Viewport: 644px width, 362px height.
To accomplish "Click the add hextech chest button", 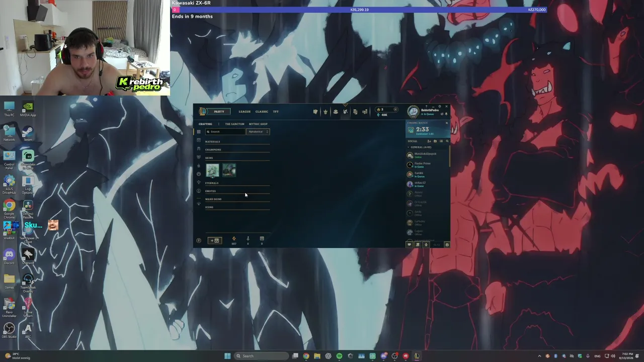I will pyautogui.click(x=214, y=240).
